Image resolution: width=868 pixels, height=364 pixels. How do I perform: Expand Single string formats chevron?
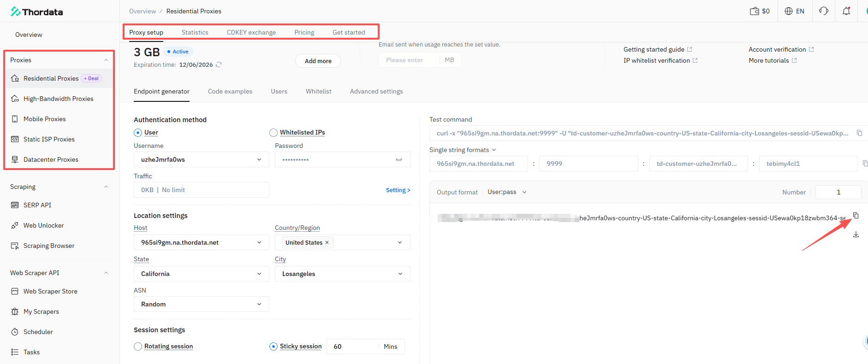494,150
